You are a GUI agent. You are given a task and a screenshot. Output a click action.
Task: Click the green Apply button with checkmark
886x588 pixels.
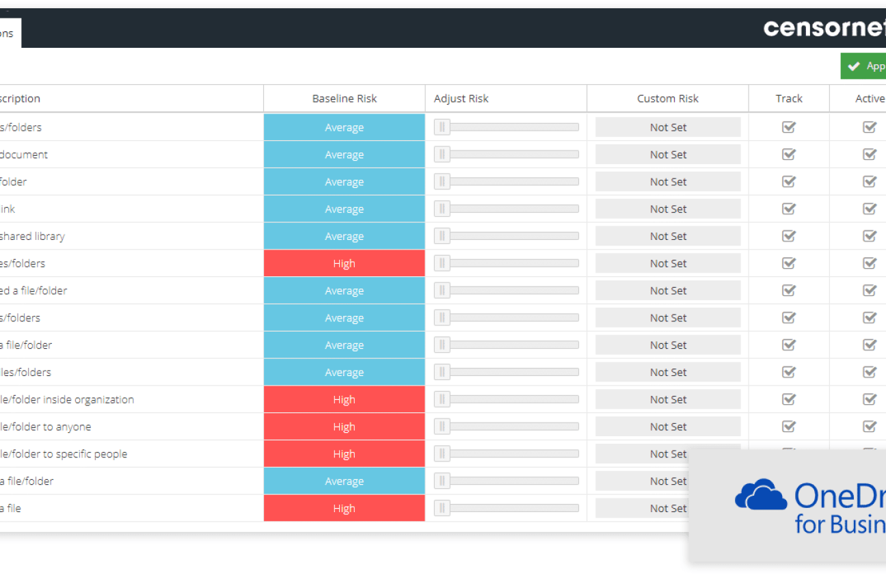[x=863, y=66]
